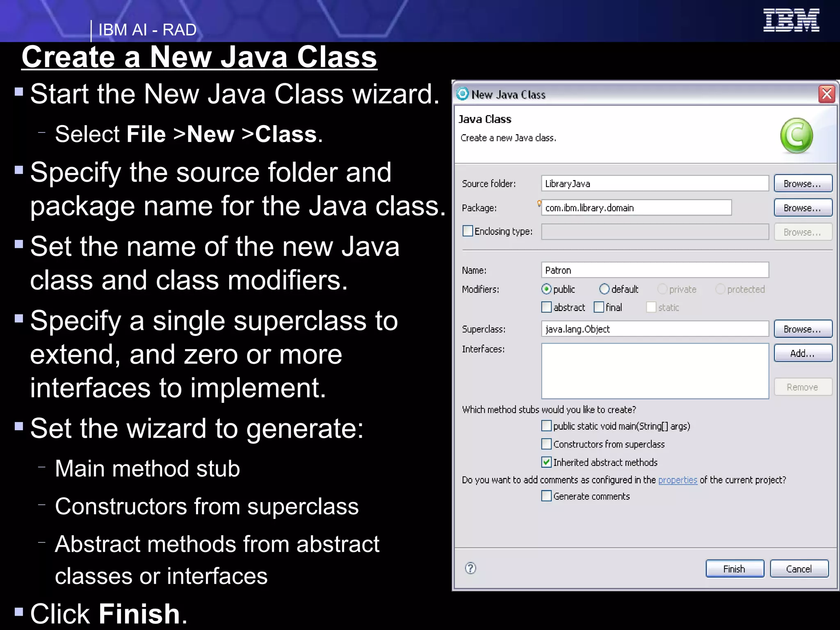Click the Superclass field java.lang.Object
The width and height of the screenshot is (840, 630).
pyautogui.click(x=655, y=329)
